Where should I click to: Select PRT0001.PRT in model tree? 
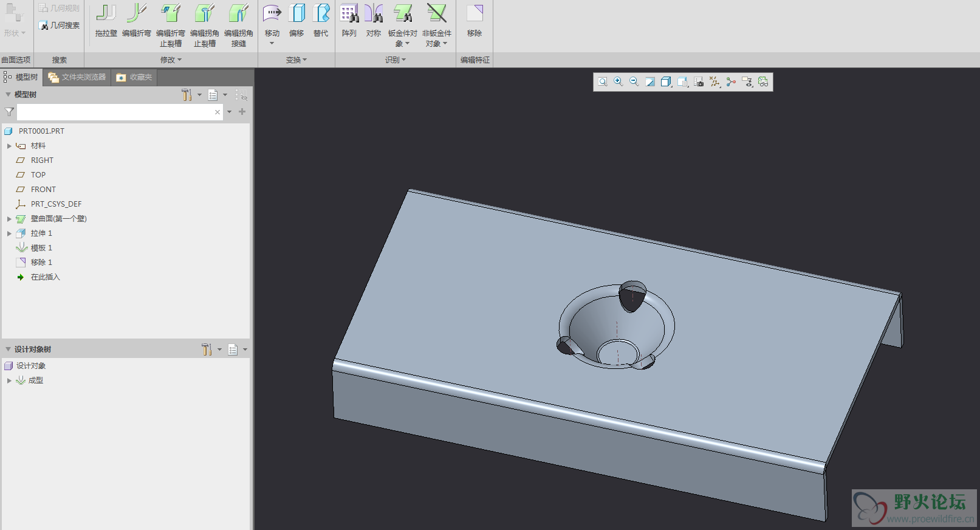coord(41,131)
